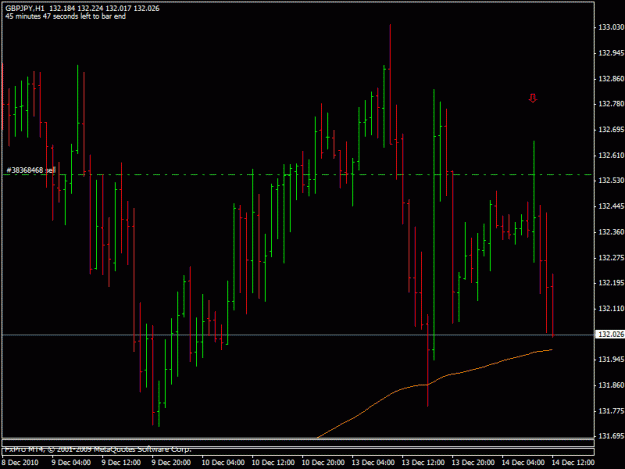Click the 132.360 price scale label
The width and height of the screenshot is (625, 469).
click(611, 232)
